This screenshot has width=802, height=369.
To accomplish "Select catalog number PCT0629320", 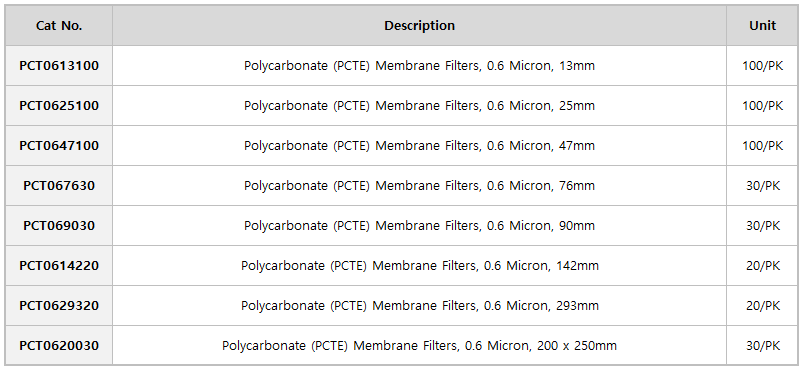I will [59, 306].
